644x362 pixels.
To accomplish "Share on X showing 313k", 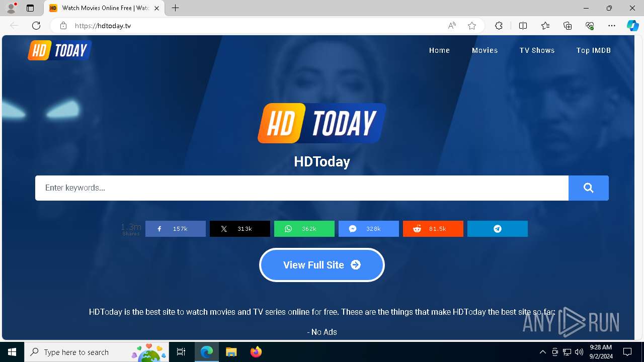I will pos(240,229).
